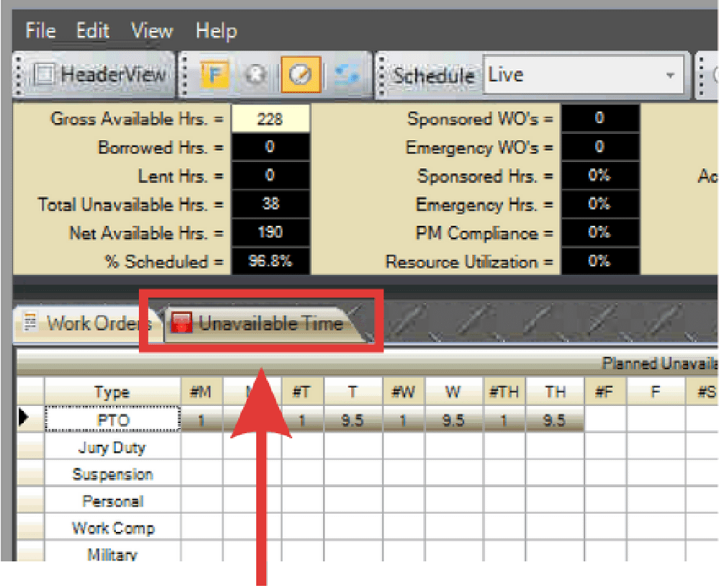Open the Schedule dropdown showing Live
This screenshot has width=719, height=588.
pyautogui.click(x=572, y=76)
